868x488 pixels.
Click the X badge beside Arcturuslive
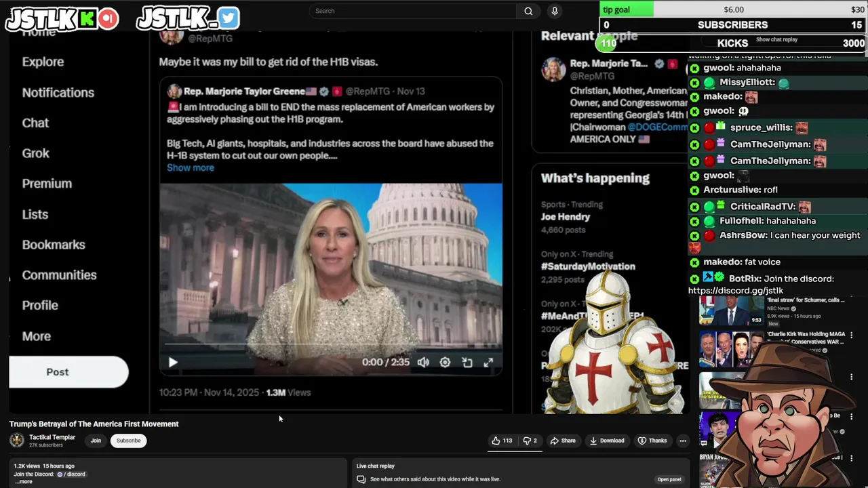(x=694, y=190)
